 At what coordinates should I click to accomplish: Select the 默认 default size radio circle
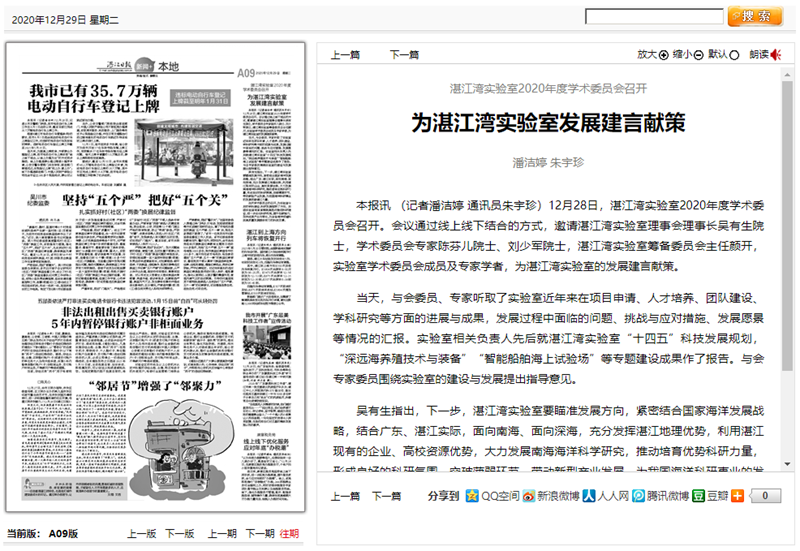pos(734,55)
